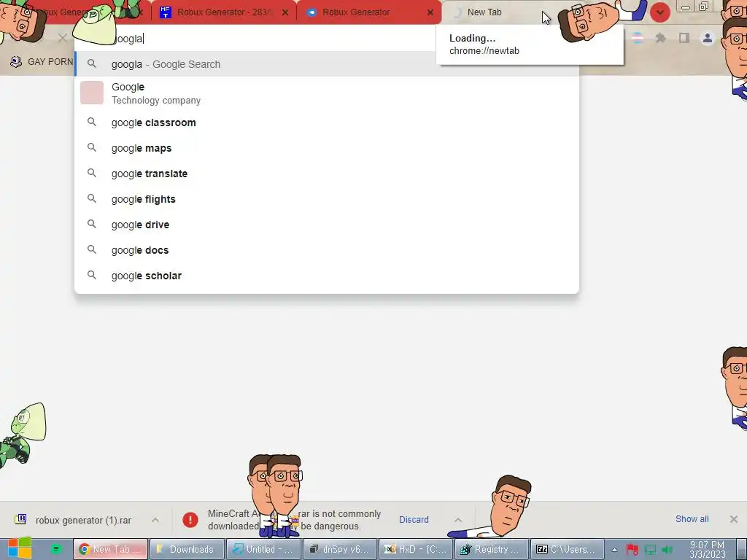
Task: Click the search icon beside 'google classroom'
Action: (x=91, y=122)
